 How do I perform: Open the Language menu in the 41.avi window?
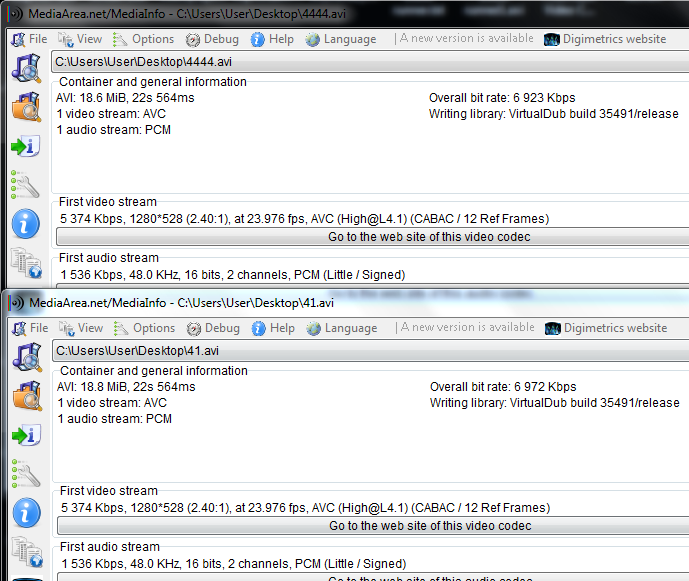[x=342, y=328]
